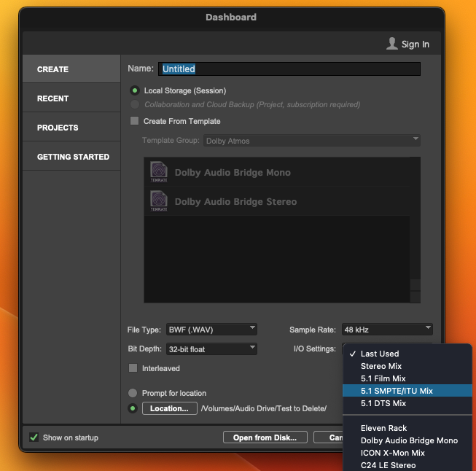Screen dimensions: 476x471
Task: Uncheck Show on startup checkbox
Action: (34, 437)
